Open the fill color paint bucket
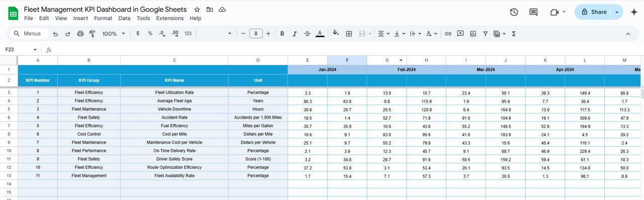This screenshot has width=644, height=200. click(336, 34)
